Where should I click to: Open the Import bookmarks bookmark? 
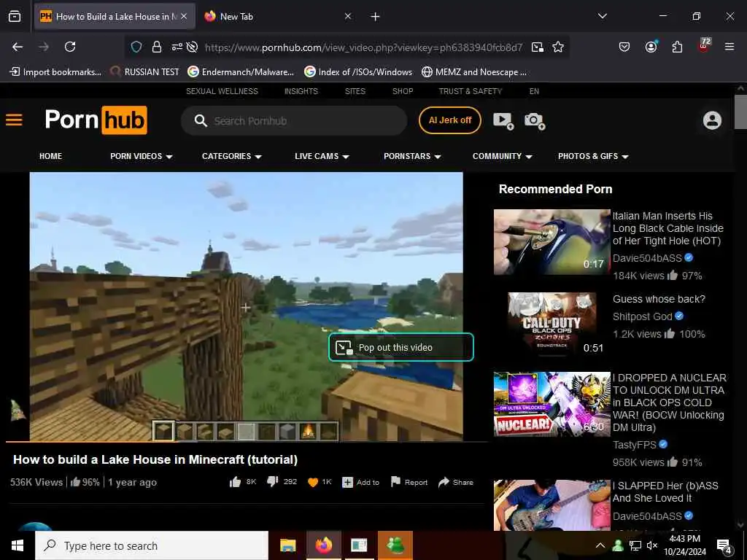pyautogui.click(x=55, y=72)
